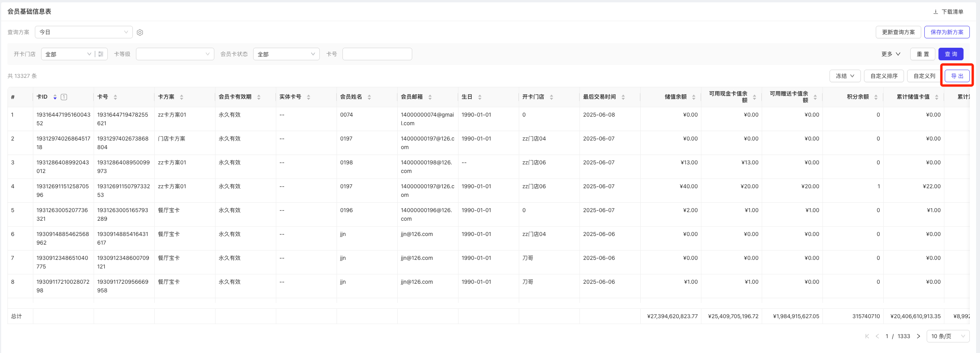The image size is (980, 353).
Task: Focus the 卡号 input field
Action: [377, 54]
